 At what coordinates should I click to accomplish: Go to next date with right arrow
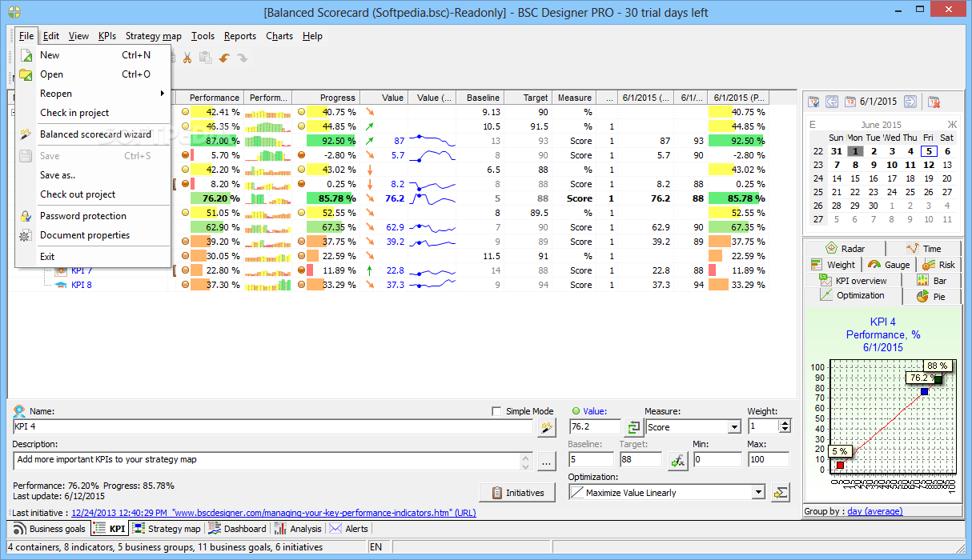coord(910,102)
